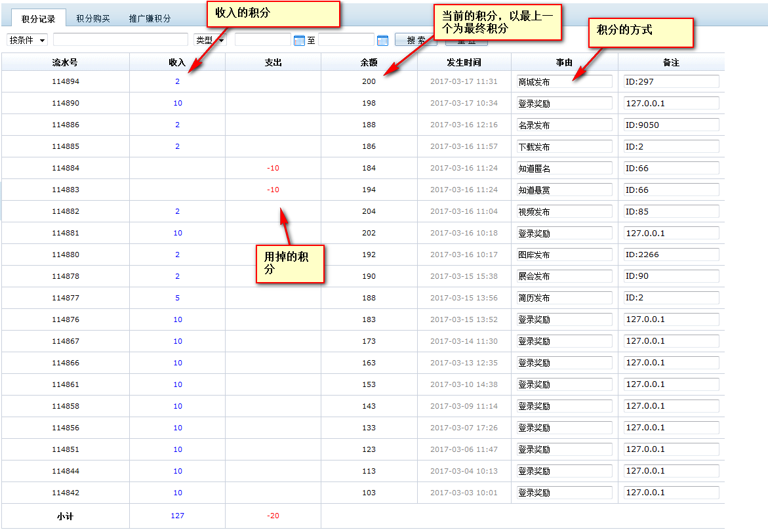Click the 流水号 column header
This screenshot has width=768, height=532.
coord(65,62)
